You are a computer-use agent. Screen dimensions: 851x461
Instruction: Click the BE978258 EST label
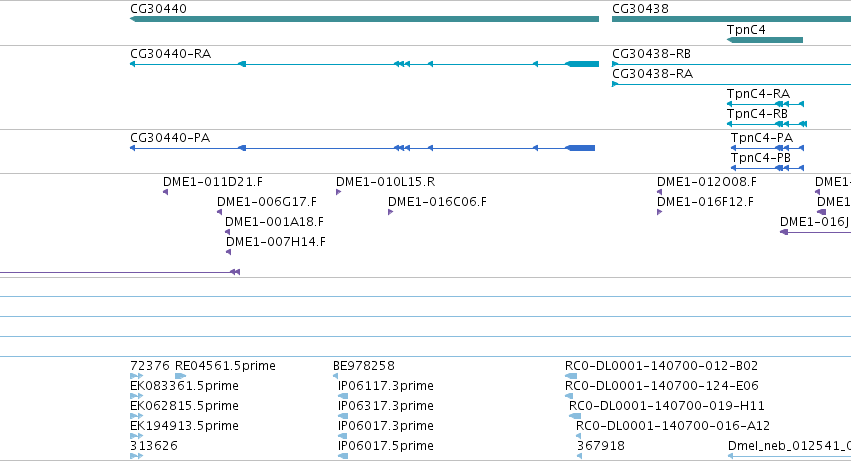364,366
